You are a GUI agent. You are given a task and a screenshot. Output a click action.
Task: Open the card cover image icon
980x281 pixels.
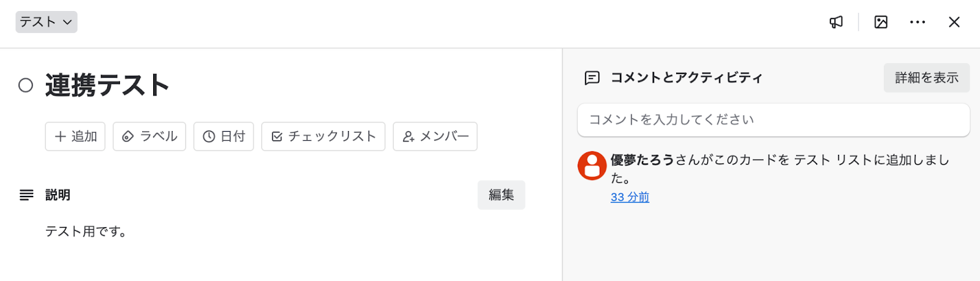881,22
